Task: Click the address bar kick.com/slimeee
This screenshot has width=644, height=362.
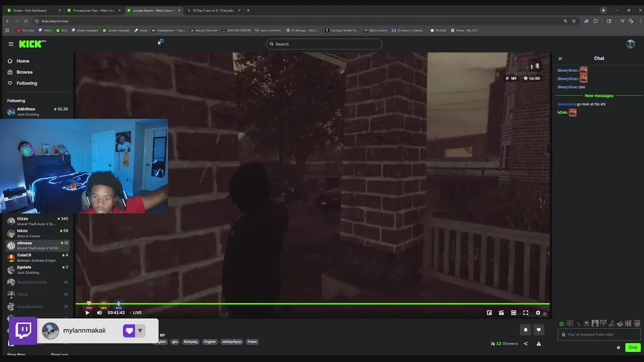Action: tap(55, 21)
